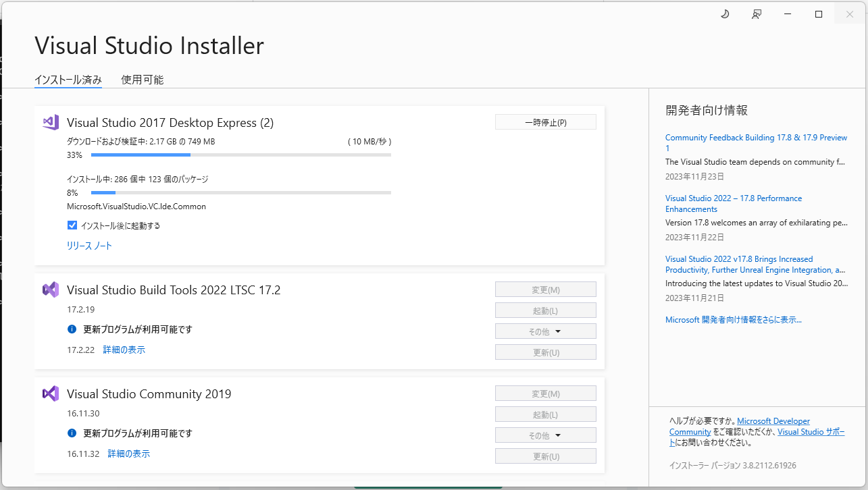Click version text 16.11.30
This screenshot has height=490, width=868.
[83, 413]
